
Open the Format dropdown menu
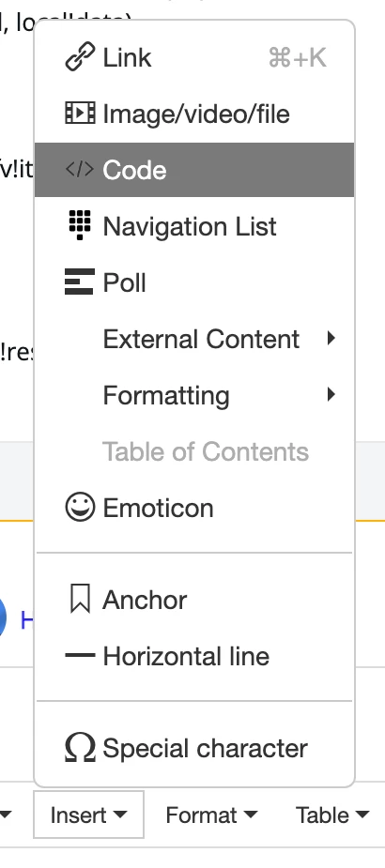tap(211, 815)
